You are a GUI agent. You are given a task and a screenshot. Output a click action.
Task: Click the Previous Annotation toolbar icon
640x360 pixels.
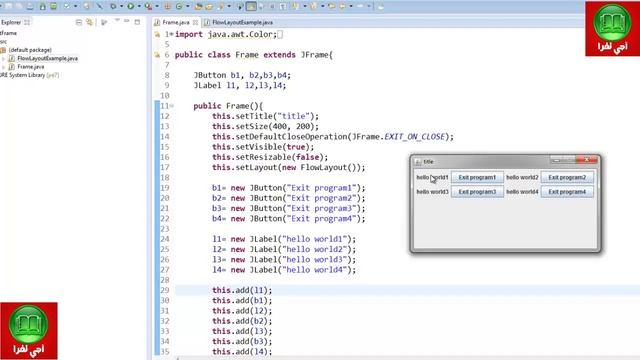point(313,6)
